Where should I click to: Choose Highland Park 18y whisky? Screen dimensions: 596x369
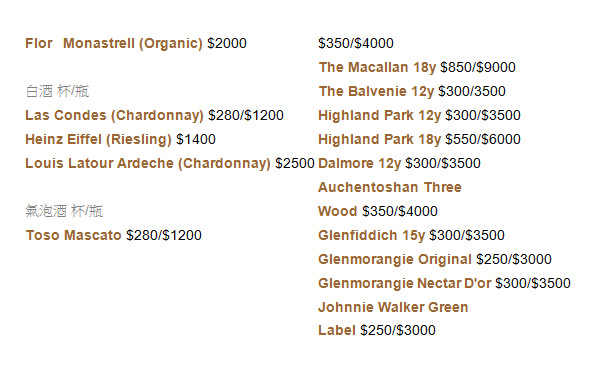click(379, 139)
